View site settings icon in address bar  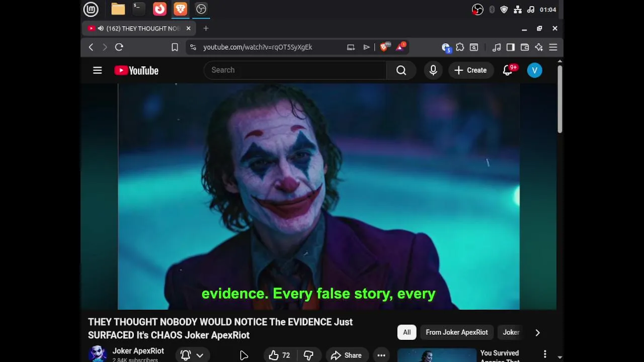[193, 47]
